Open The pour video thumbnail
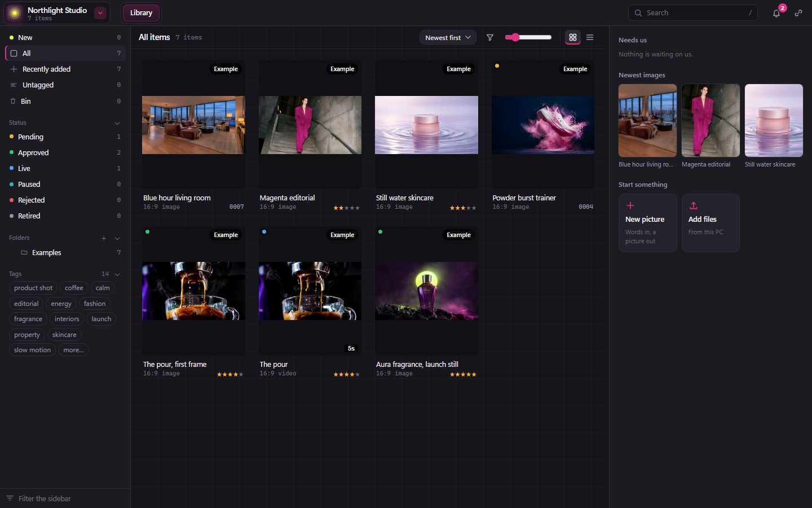Viewport: 812px width, 508px height. tap(310, 291)
